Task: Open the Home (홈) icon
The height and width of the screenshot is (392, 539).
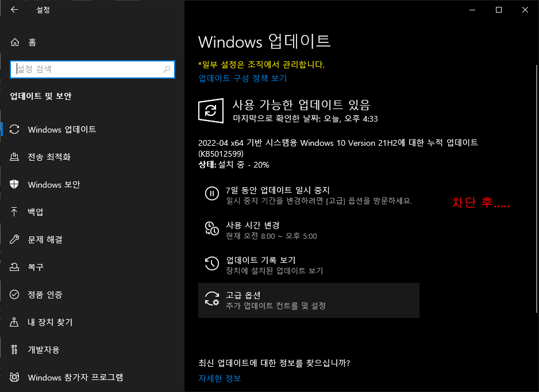Action: [15, 42]
